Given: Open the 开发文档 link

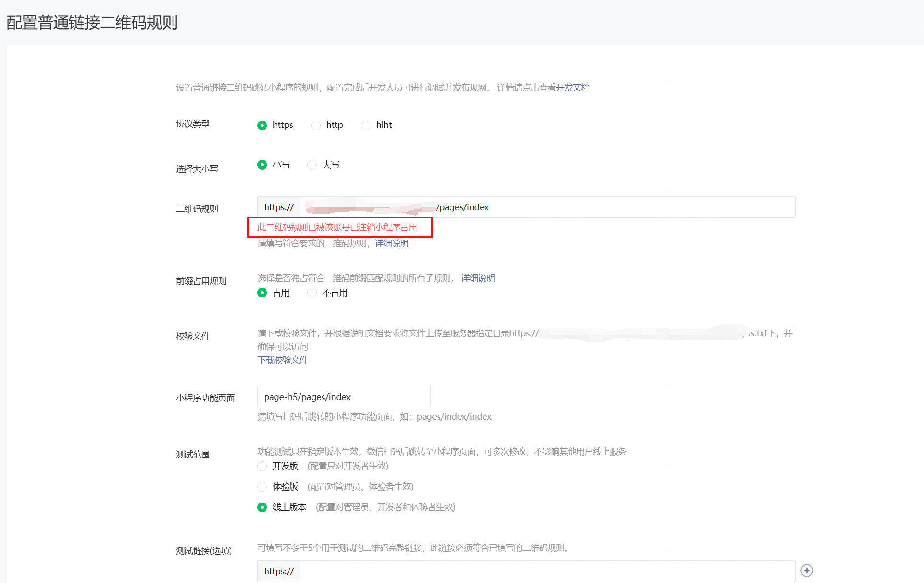Looking at the screenshot, I should [573, 88].
